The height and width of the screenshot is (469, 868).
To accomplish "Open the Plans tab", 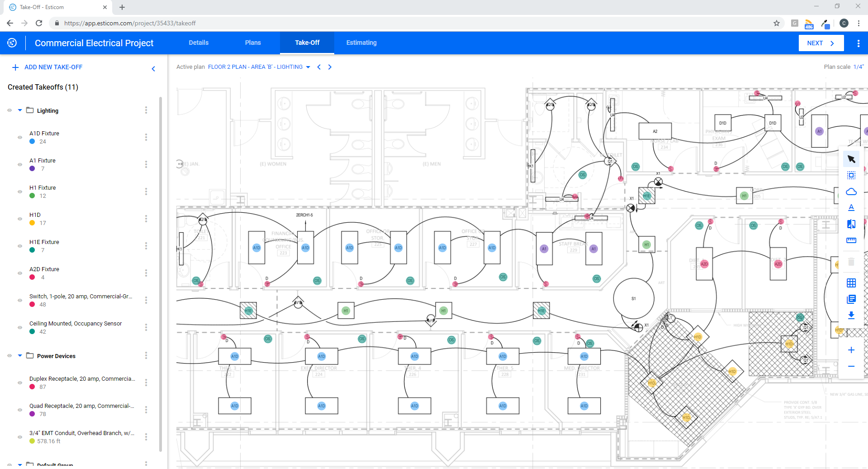I will click(x=253, y=43).
